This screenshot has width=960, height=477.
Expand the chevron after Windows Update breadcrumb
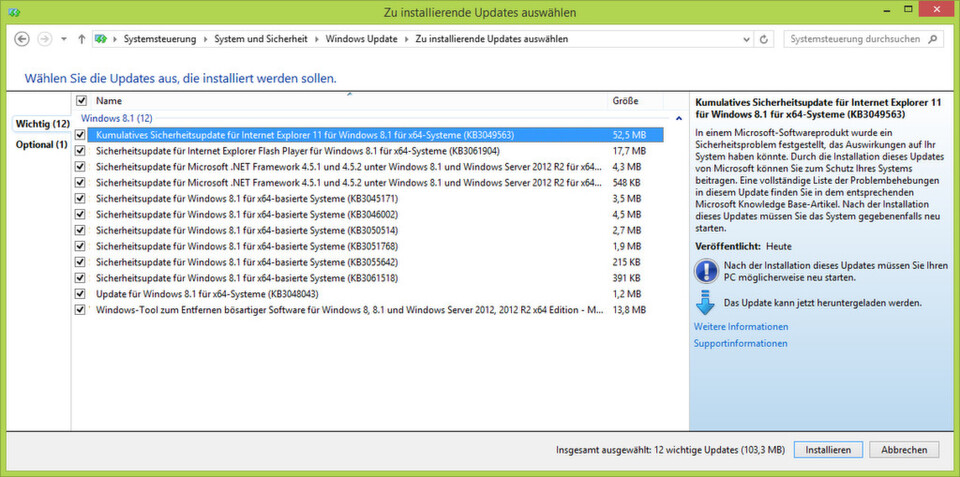(x=407, y=39)
